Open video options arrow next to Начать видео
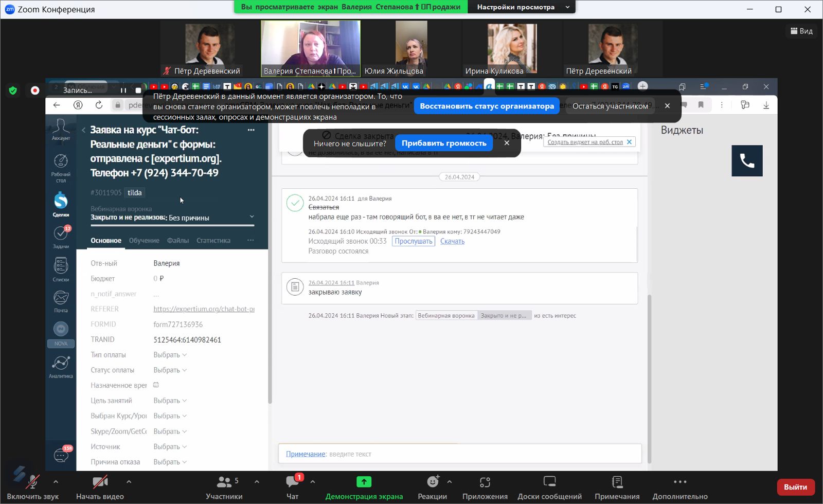 [129, 482]
